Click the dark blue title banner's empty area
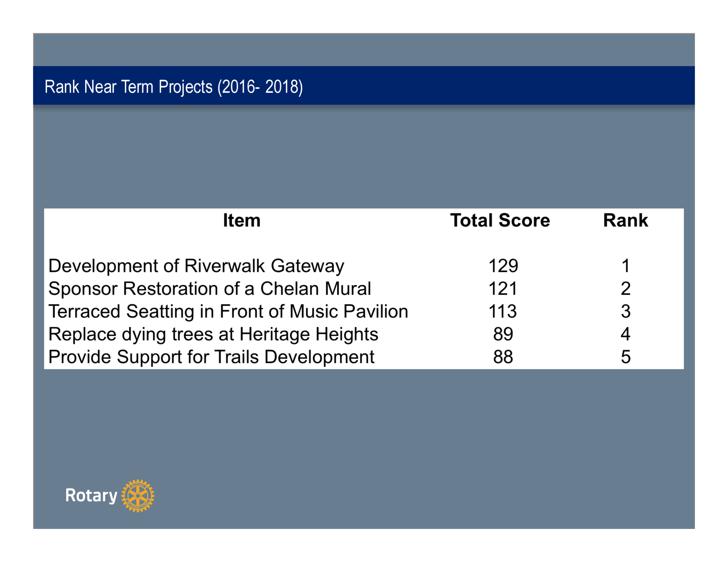 [510, 86]
